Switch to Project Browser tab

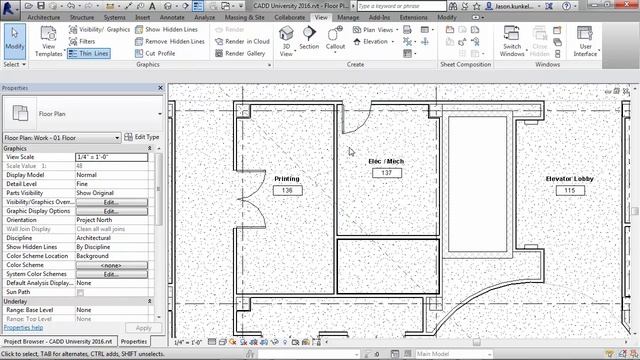coord(58,342)
